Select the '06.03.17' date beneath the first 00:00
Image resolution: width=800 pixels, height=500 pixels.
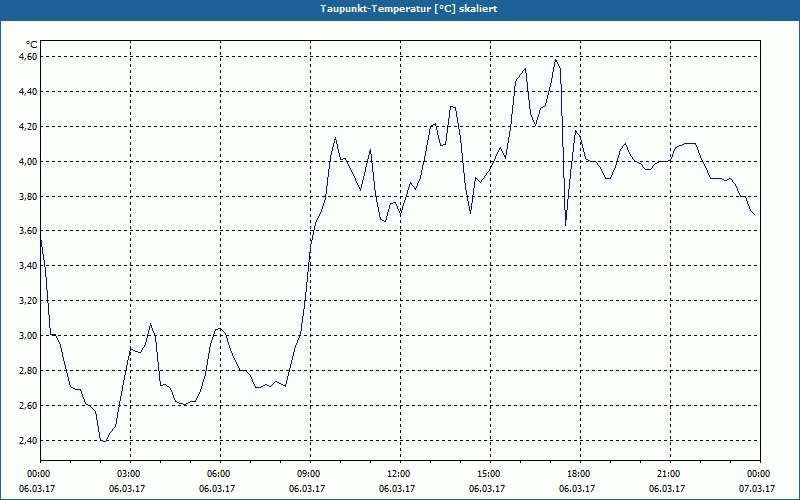[x=37, y=489]
